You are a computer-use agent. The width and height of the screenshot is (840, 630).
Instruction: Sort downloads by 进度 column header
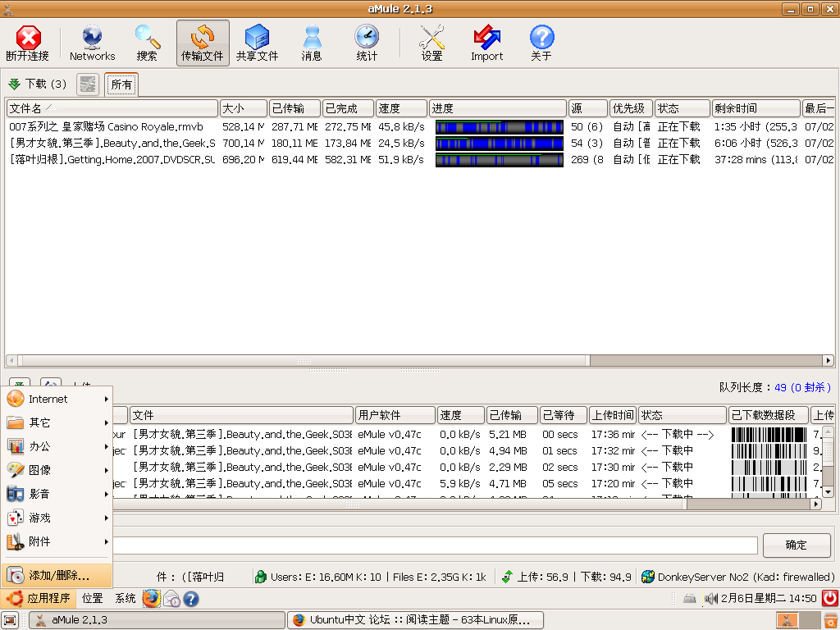click(498, 108)
